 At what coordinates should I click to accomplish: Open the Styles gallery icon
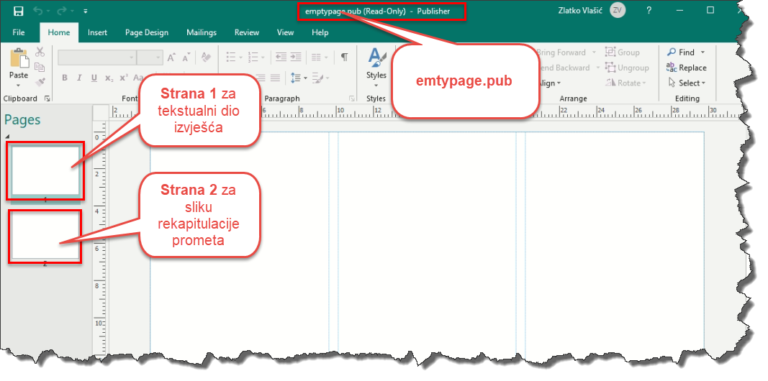pyautogui.click(x=376, y=59)
